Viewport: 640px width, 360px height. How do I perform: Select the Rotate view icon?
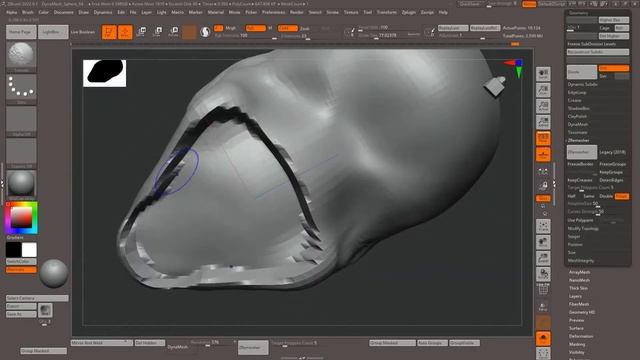coord(543,274)
